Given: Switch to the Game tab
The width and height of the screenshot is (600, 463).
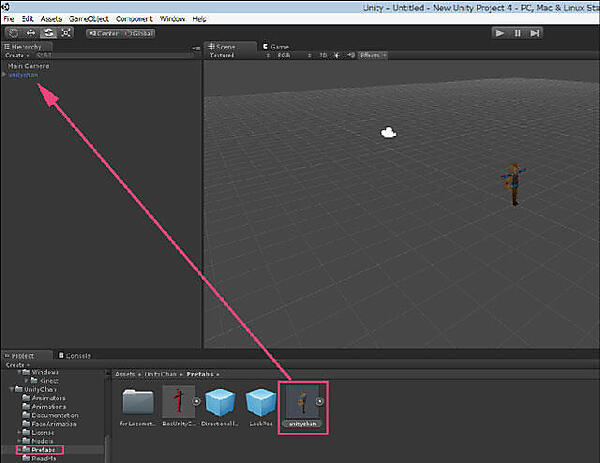Looking at the screenshot, I should coord(276,46).
